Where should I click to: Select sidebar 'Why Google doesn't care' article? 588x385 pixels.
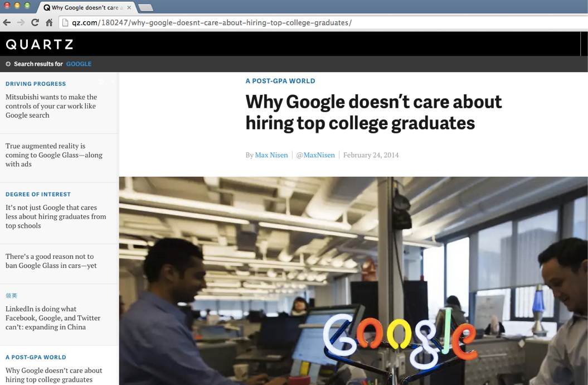[x=54, y=375]
